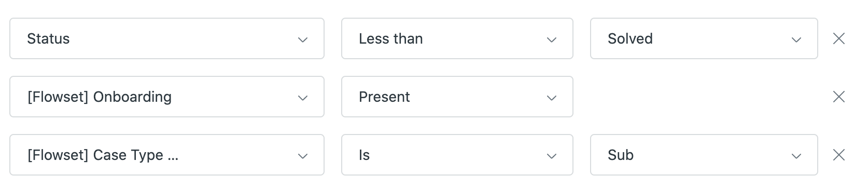Change the Is operator selection

(x=457, y=155)
